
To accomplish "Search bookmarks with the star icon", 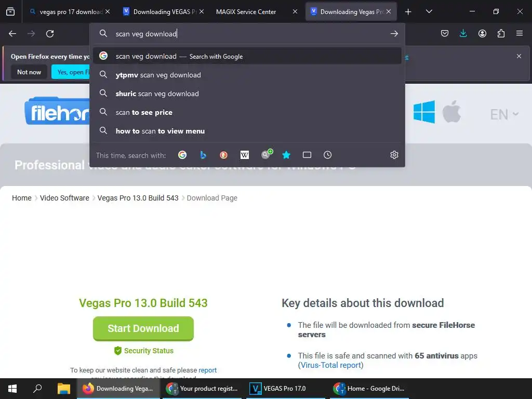I will point(286,155).
